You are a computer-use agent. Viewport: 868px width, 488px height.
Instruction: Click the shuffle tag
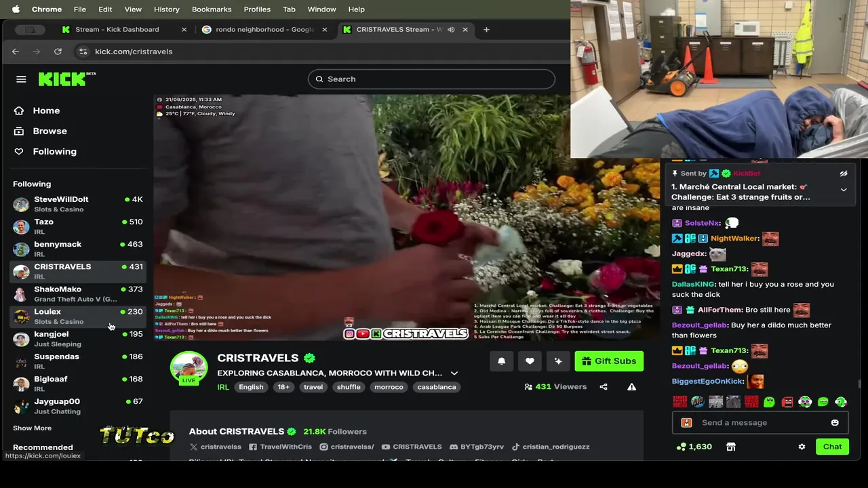349,387
